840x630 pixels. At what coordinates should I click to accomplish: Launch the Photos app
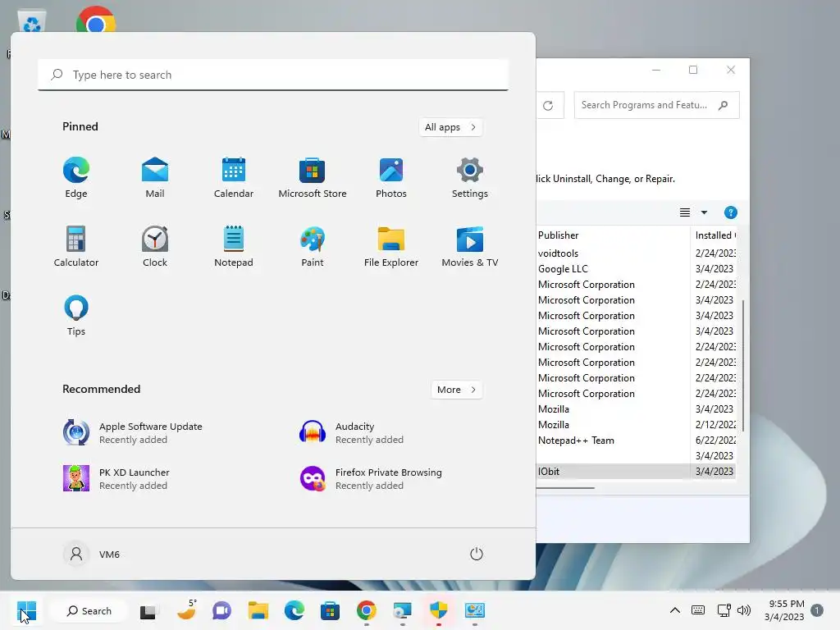click(x=391, y=178)
